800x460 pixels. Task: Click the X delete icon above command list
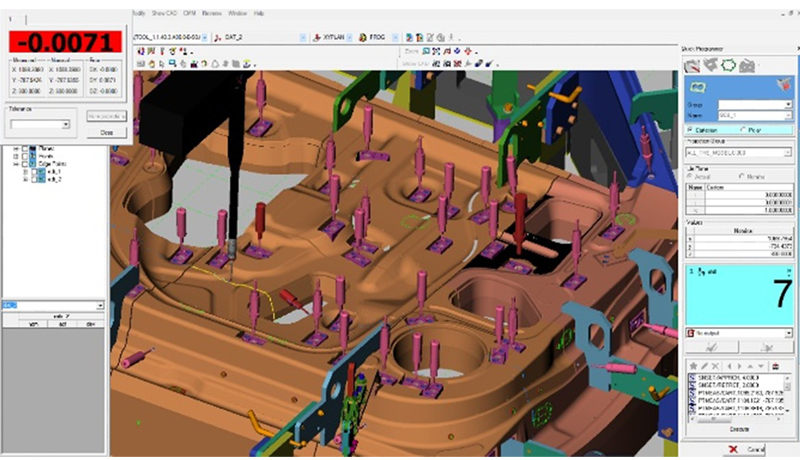715,366
